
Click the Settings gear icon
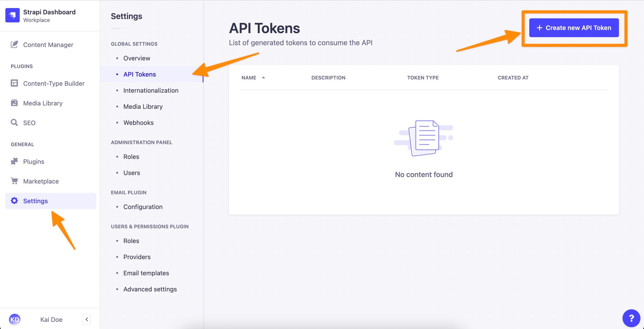pyautogui.click(x=14, y=201)
